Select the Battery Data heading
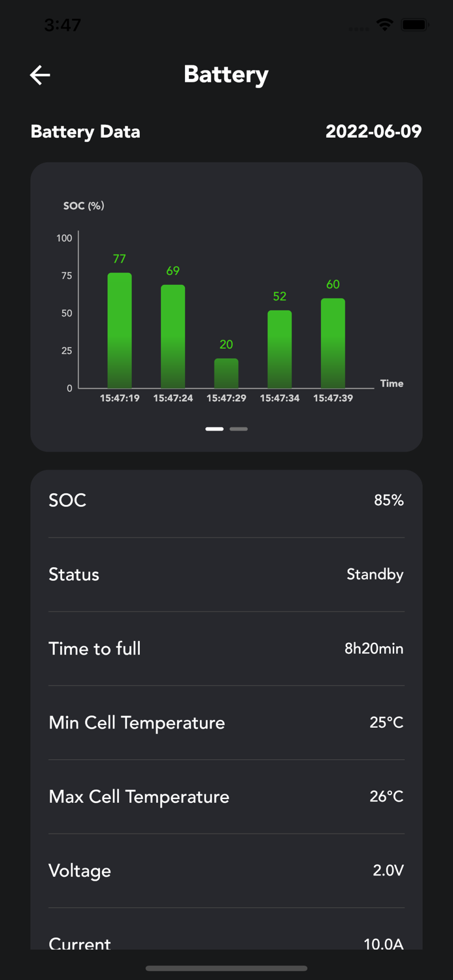 click(85, 131)
